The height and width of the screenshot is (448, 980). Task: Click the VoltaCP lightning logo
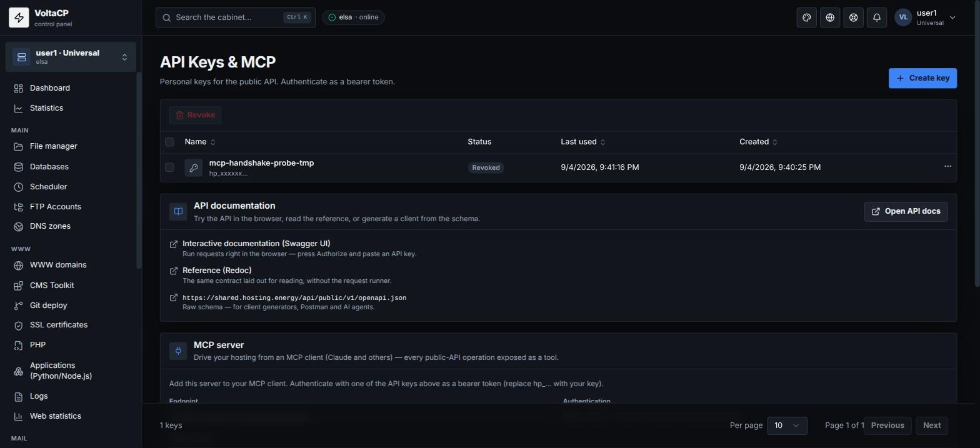tap(19, 17)
